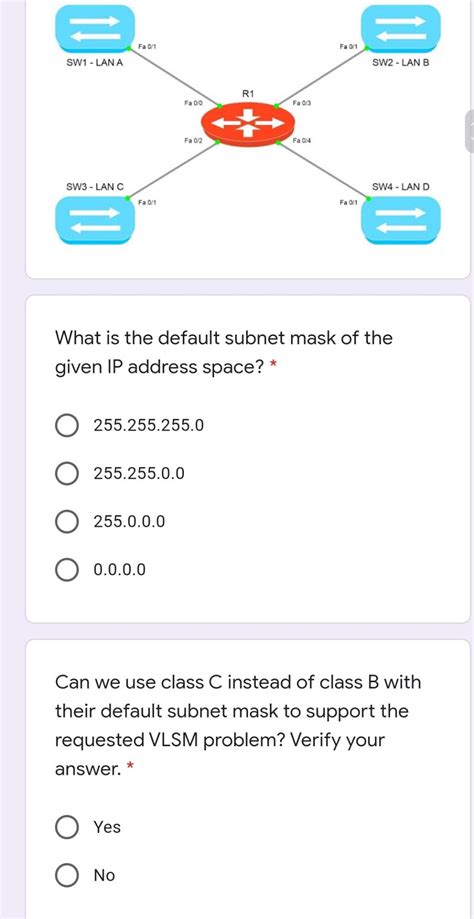The height and width of the screenshot is (919, 474).
Task: Select Yes for the class C question
Action: click(67, 827)
